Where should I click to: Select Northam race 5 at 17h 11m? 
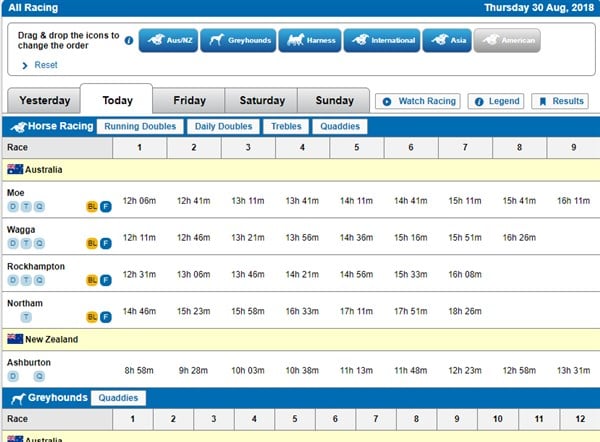click(356, 311)
